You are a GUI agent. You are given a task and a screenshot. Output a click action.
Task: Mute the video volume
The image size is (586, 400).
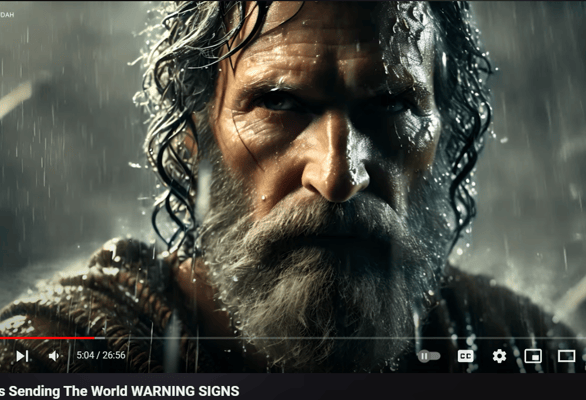[x=54, y=356]
